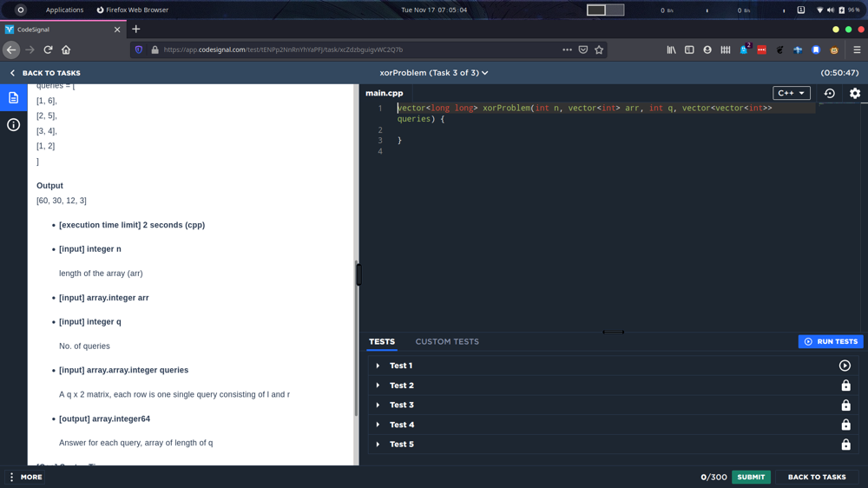Open the xorProblem task selector dropdown
The image size is (868, 488).
(433, 73)
